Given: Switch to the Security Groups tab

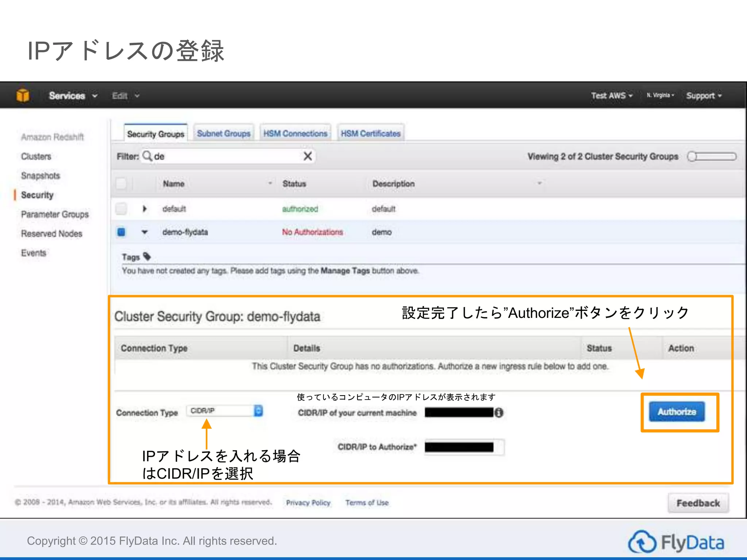Looking at the screenshot, I should click(156, 134).
